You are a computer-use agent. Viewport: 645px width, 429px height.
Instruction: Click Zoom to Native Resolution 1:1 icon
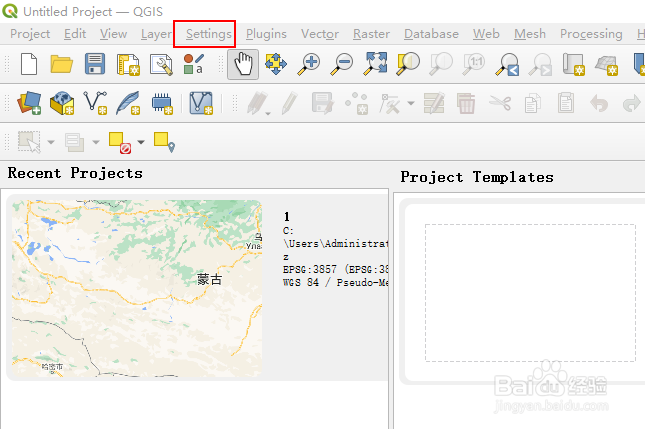coord(474,64)
